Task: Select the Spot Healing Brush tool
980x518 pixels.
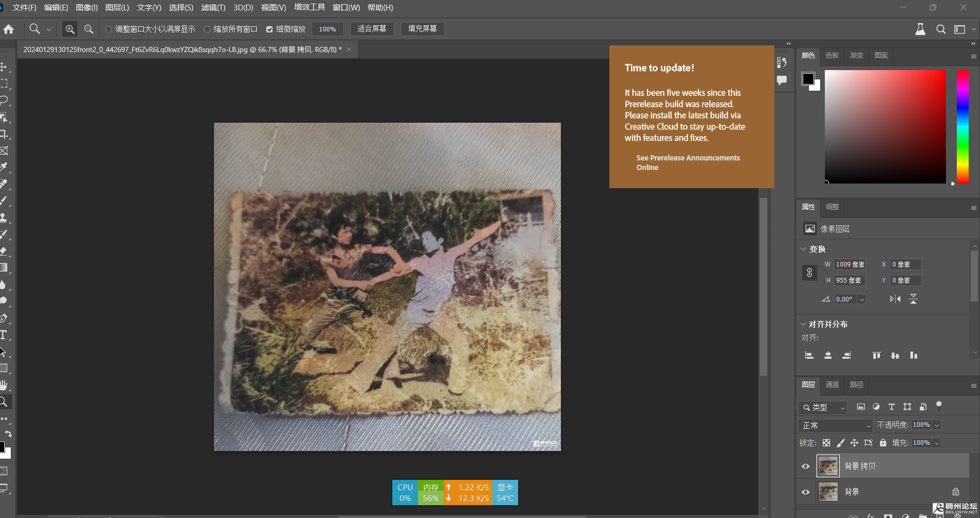Action: point(4,183)
